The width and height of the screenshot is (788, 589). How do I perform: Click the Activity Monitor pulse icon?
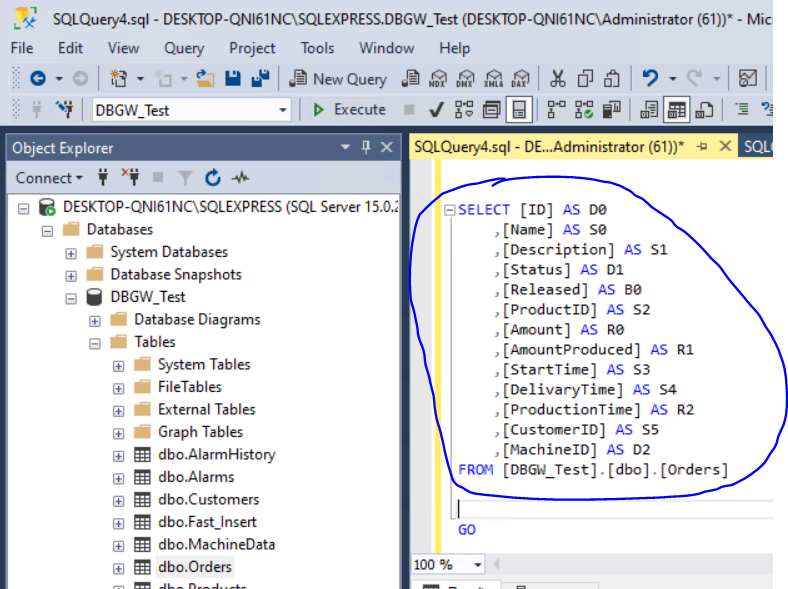(240, 177)
